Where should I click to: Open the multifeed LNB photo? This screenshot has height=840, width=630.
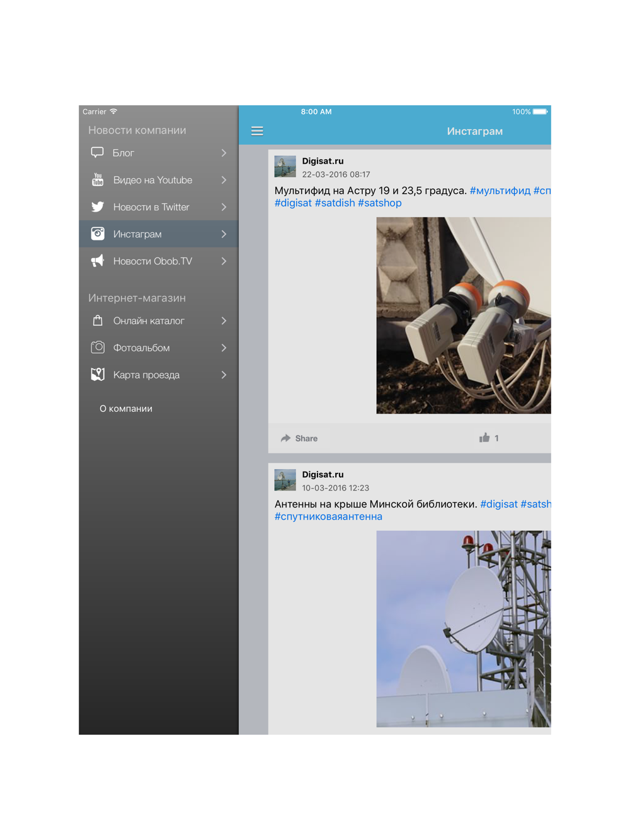464,315
